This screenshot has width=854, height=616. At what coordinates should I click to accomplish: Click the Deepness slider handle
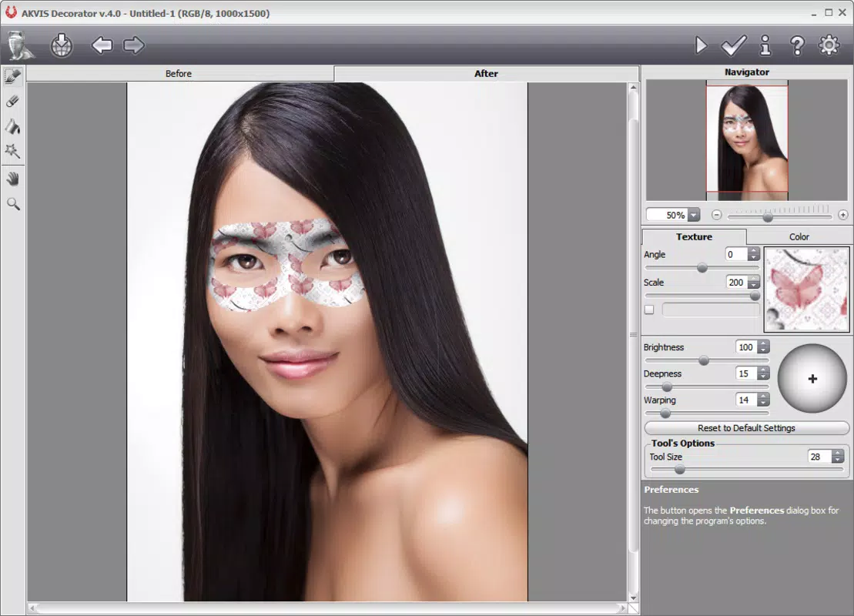pos(667,387)
